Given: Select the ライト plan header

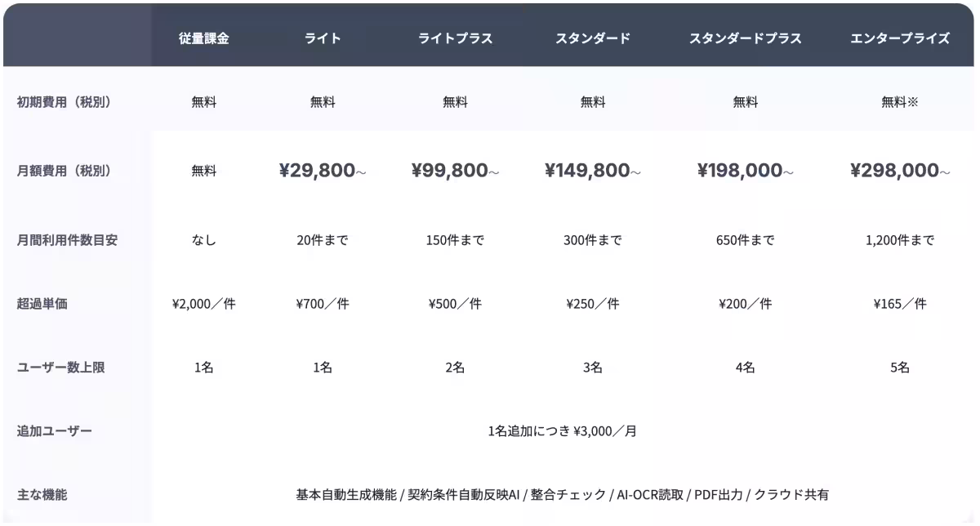Looking at the screenshot, I should (x=323, y=38).
